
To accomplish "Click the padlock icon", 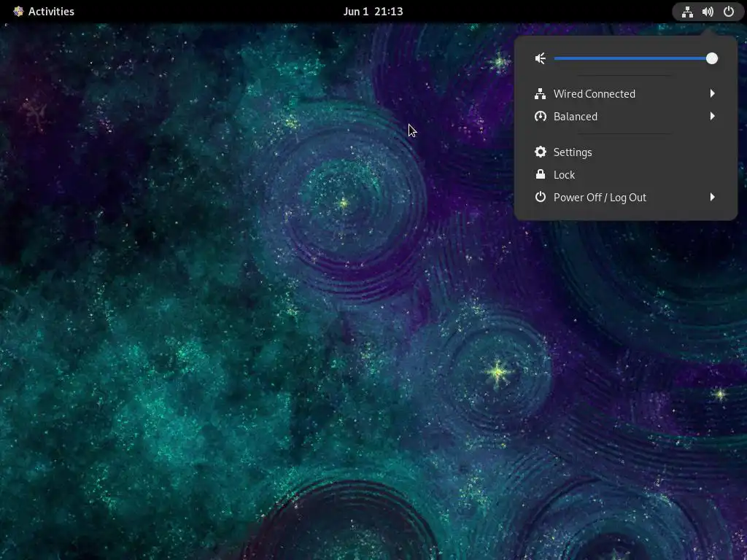I will pos(541,174).
